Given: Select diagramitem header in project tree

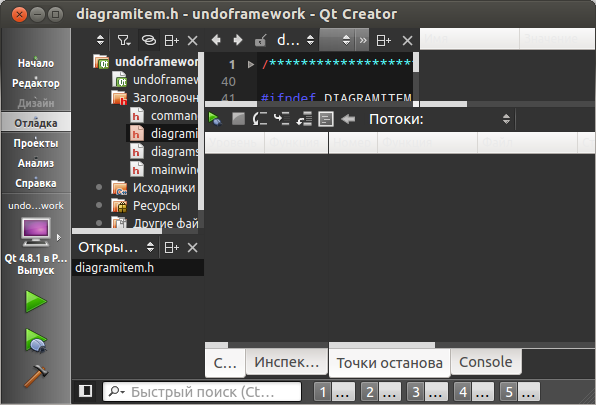Looking at the screenshot, I should [x=163, y=134].
